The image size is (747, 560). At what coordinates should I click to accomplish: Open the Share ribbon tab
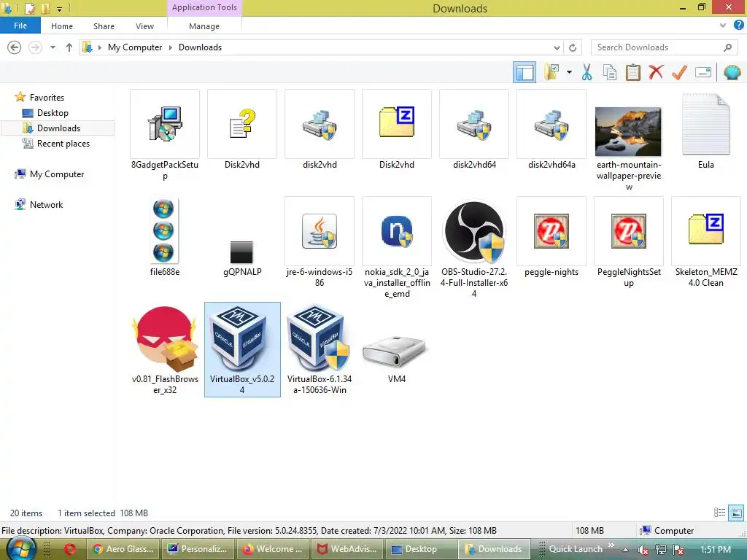click(104, 26)
